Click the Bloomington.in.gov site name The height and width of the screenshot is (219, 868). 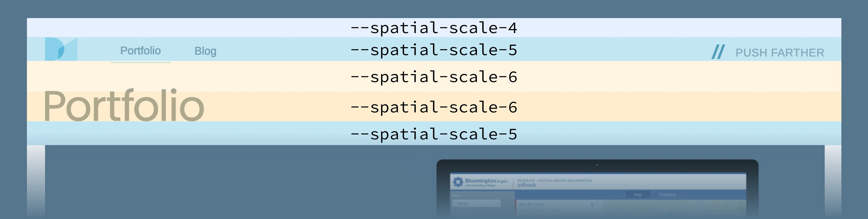(x=486, y=181)
